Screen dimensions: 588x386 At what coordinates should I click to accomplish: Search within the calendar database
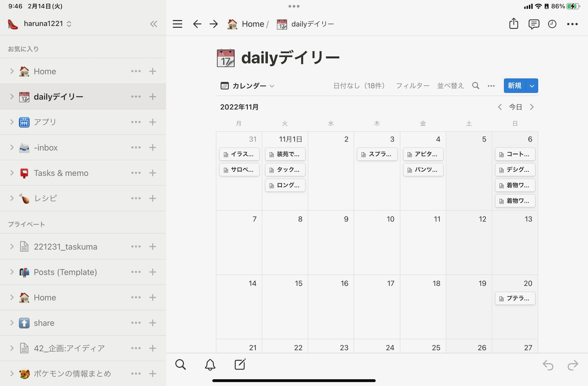click(476, 86)
